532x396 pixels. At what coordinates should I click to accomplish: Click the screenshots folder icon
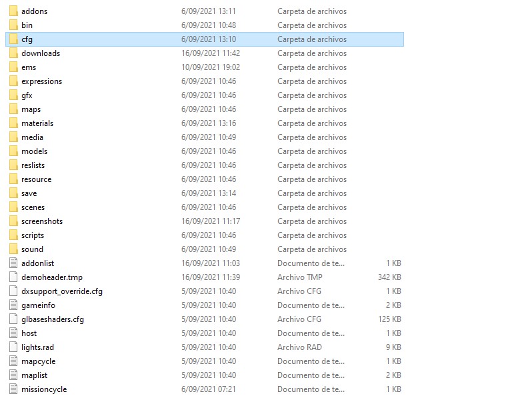[x=13, y=221]
